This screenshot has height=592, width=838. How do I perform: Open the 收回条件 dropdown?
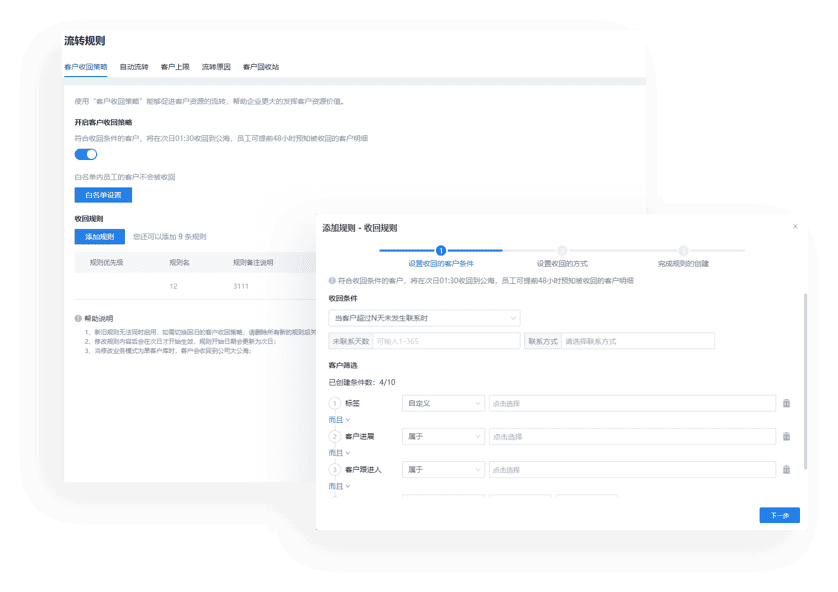pos(424,317)
